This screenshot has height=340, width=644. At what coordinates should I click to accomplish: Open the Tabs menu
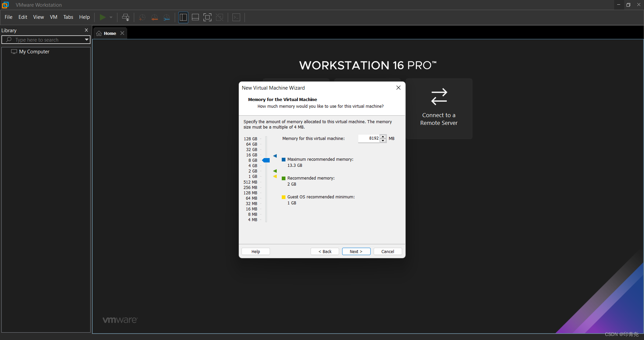point(68,17)
